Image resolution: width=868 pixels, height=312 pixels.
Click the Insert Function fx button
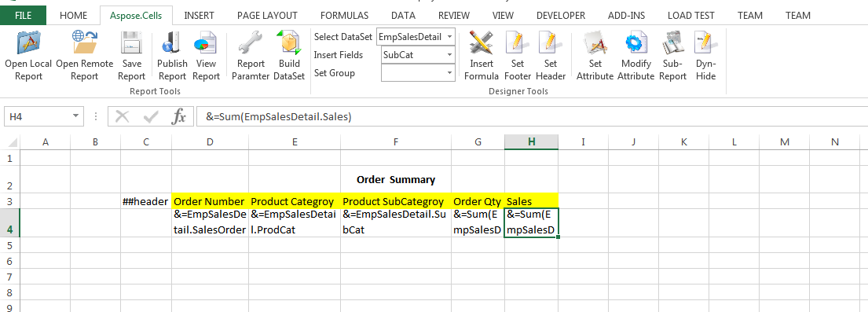(x=178, y=116)
